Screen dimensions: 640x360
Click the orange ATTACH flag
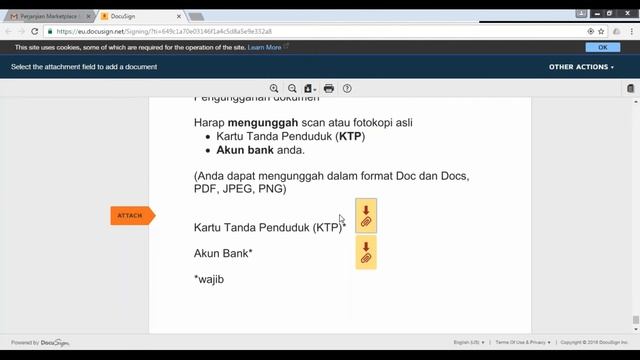click(133, 216)
